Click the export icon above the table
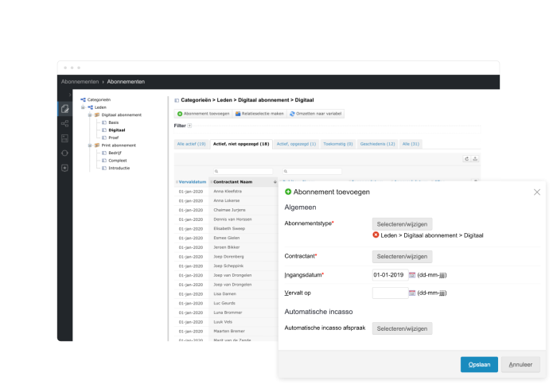The height and width of the screenshot is (392, 557). click(475, 159)
